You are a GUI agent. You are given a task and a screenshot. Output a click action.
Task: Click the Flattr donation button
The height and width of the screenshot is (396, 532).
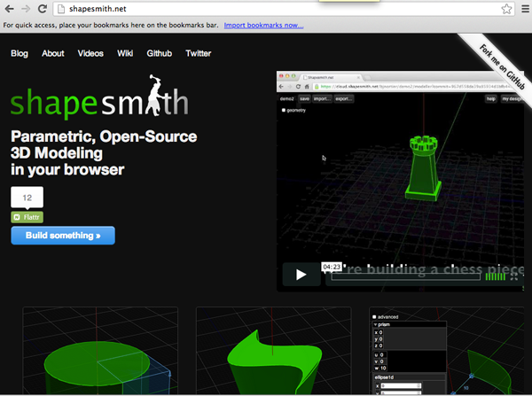point(27,216)
